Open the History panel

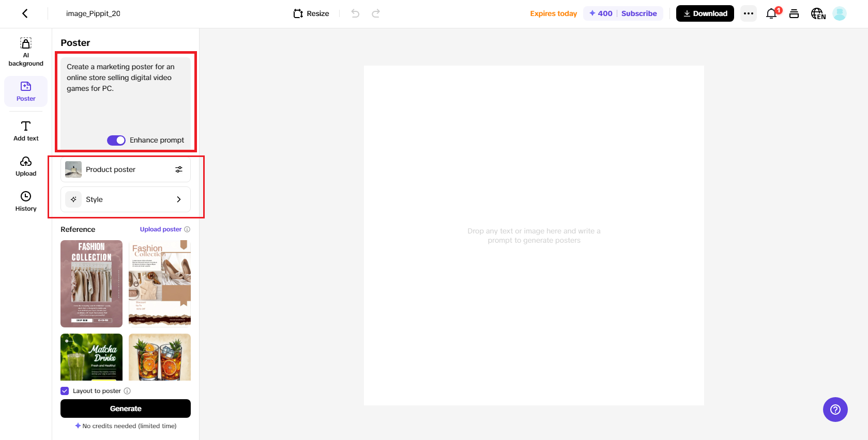tap(26, 201)
